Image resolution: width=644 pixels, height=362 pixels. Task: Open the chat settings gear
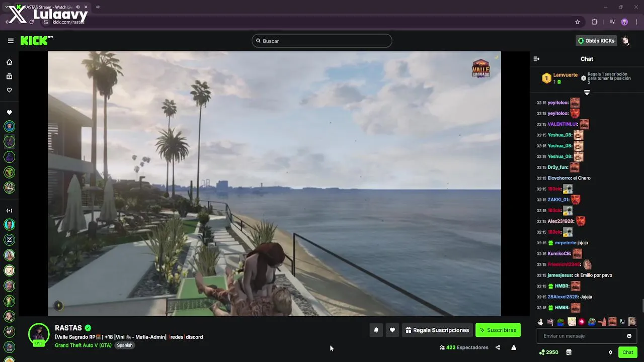(610, 352)
